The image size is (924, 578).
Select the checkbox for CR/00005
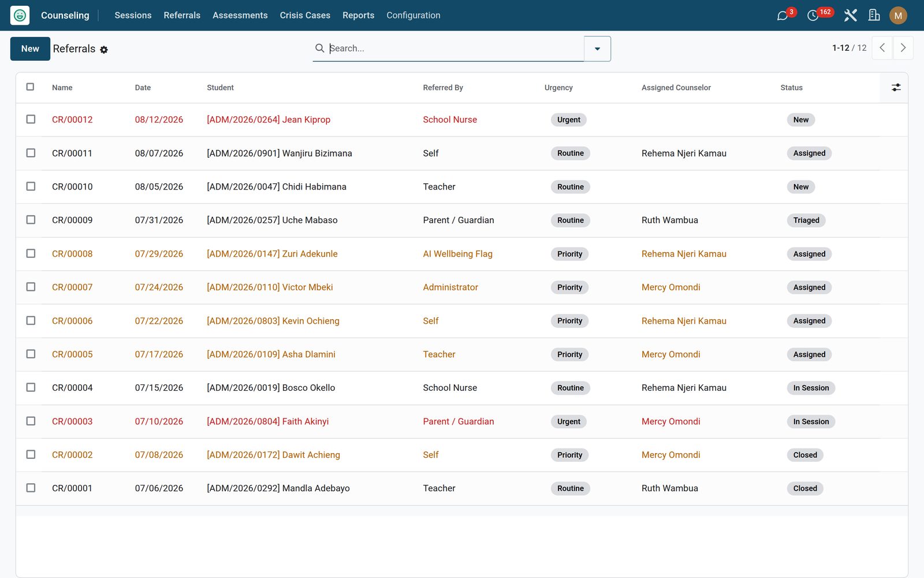[31, 354]
